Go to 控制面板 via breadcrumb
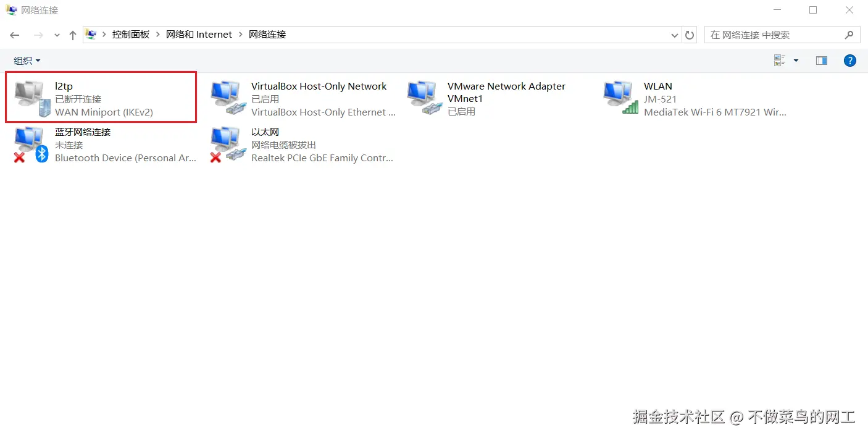This screenshot has height=438, width=868. pos(131,35)
